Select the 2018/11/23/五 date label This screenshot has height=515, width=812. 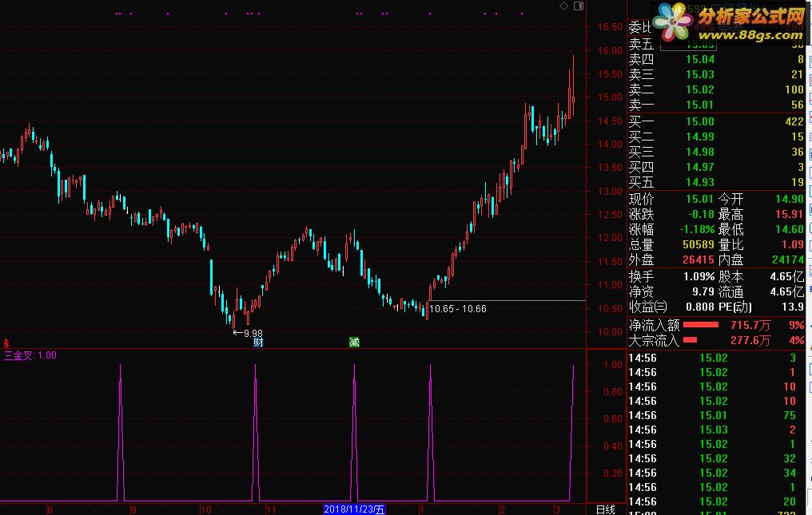[354, 509]
